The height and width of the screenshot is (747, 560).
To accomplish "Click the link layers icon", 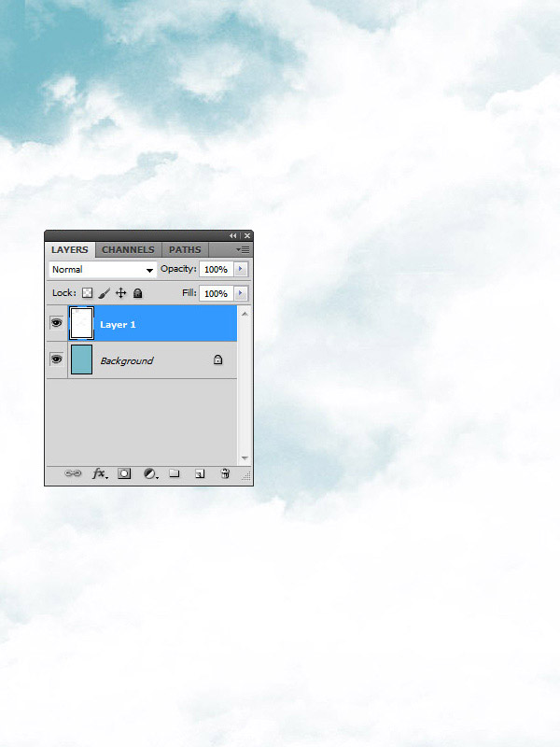I will click(73, 474).
